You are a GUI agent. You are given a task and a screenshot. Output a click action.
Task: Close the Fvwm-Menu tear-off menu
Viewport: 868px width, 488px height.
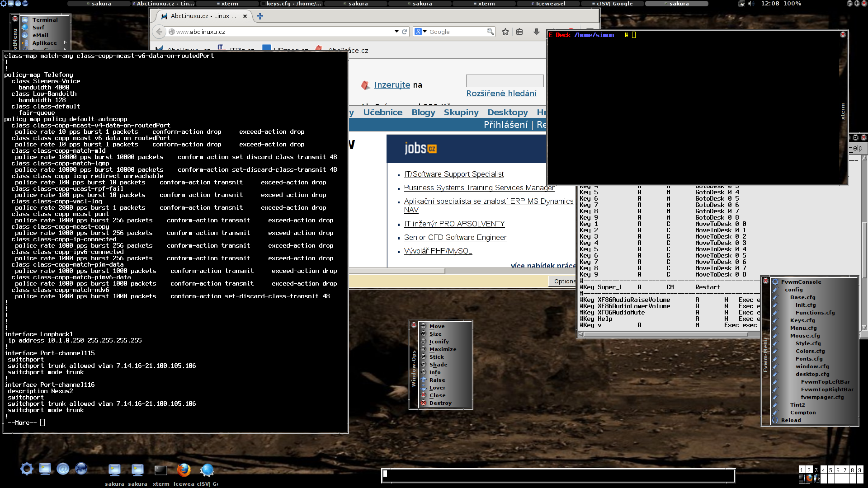[765, 281]
